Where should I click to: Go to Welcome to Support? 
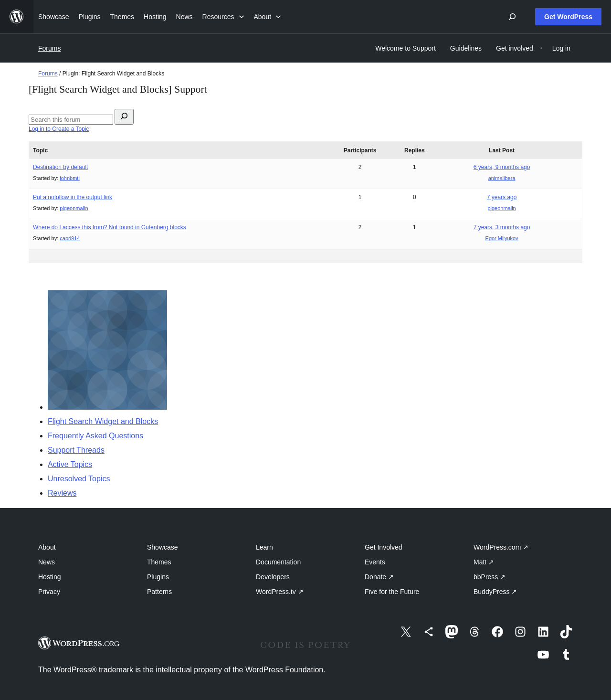tap(405, 48)
